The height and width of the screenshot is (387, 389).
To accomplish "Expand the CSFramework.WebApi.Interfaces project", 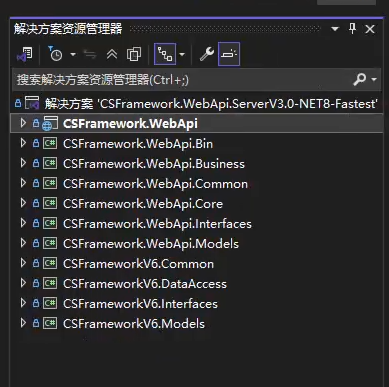I will (x=23, y=223).
